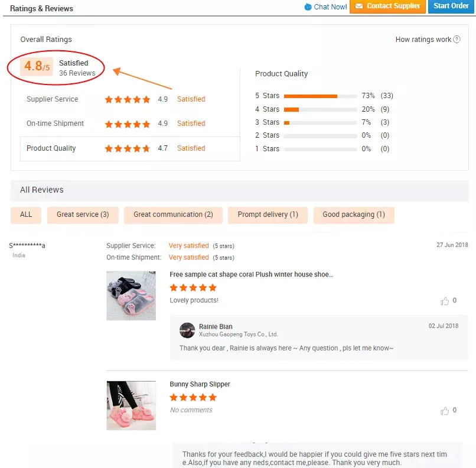Screen dimensions: 476x468
Task: Click the 4 Stars rating bar
Action: point(320,110)
